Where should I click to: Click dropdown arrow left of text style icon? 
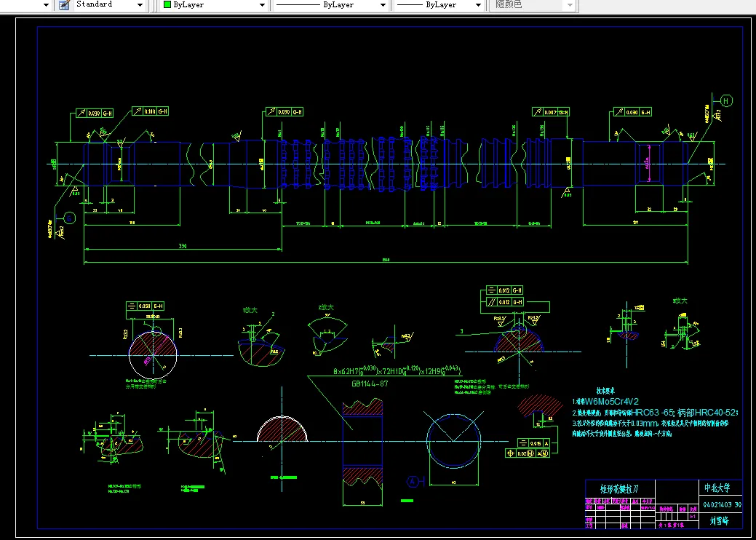point(46,4)
